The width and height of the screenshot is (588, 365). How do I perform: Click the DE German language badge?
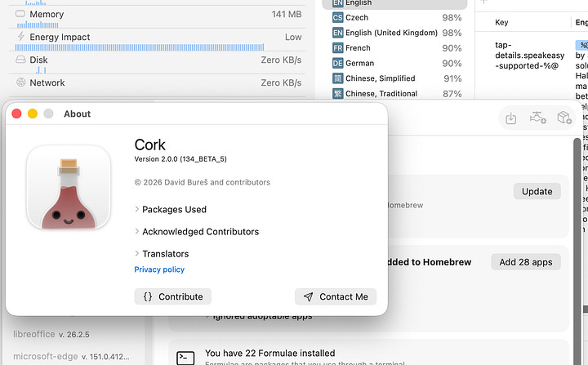click(x=338, y=63)
